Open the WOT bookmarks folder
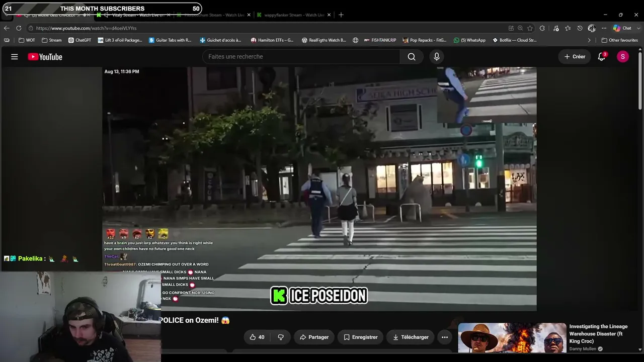This screenshot has width=644, height=362. pyautogui.click(x=27, y=40)
